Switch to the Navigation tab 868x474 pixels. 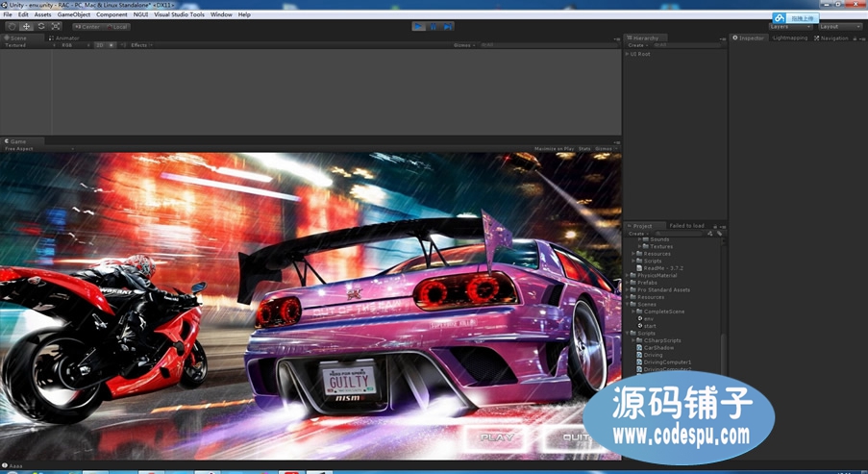(831, 37)
